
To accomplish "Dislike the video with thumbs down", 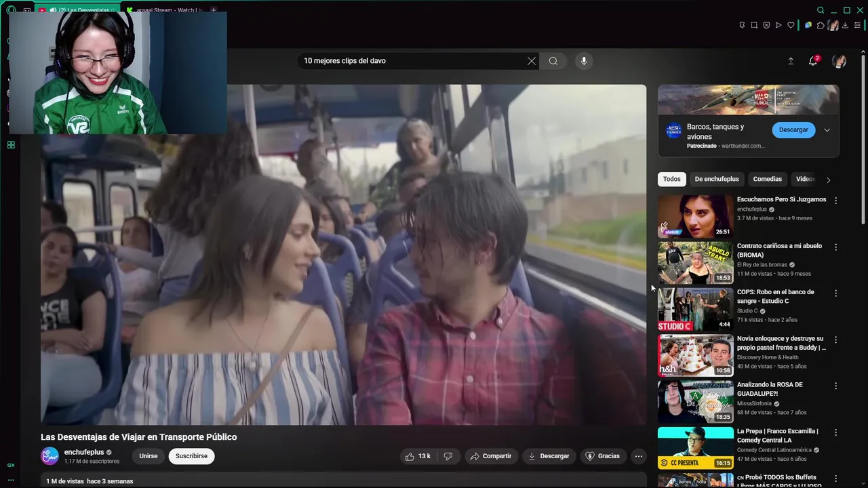I will click(x=448, y=456).
